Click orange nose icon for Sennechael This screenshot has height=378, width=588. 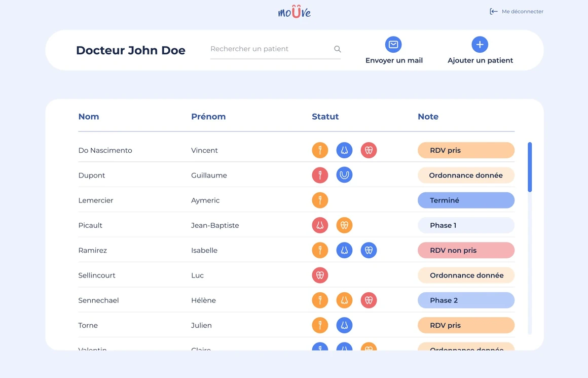[x=344, y=300]
